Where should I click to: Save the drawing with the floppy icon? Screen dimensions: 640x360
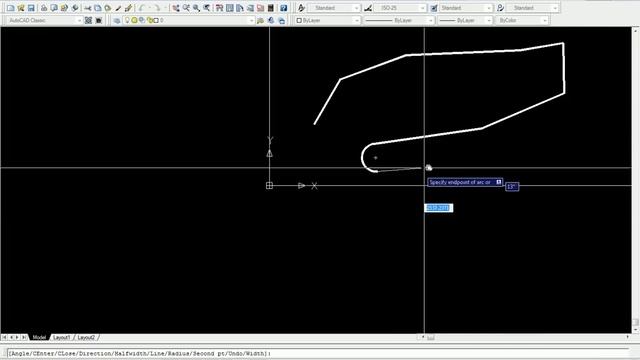click(x=31, y=8)
